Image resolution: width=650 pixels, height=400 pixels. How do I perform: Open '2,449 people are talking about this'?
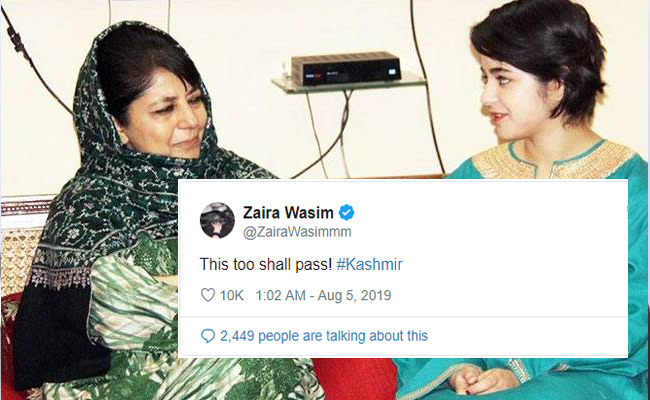324,336
